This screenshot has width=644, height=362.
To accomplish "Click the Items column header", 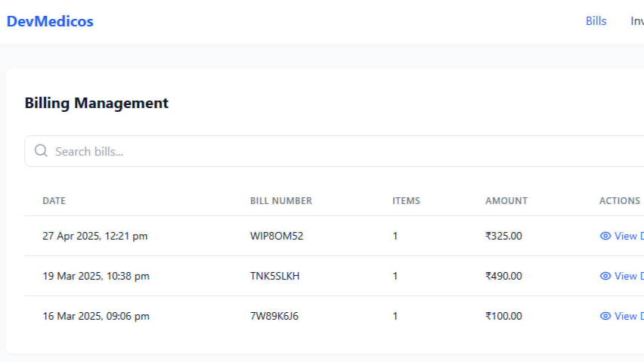I will (x=406, y=201).
